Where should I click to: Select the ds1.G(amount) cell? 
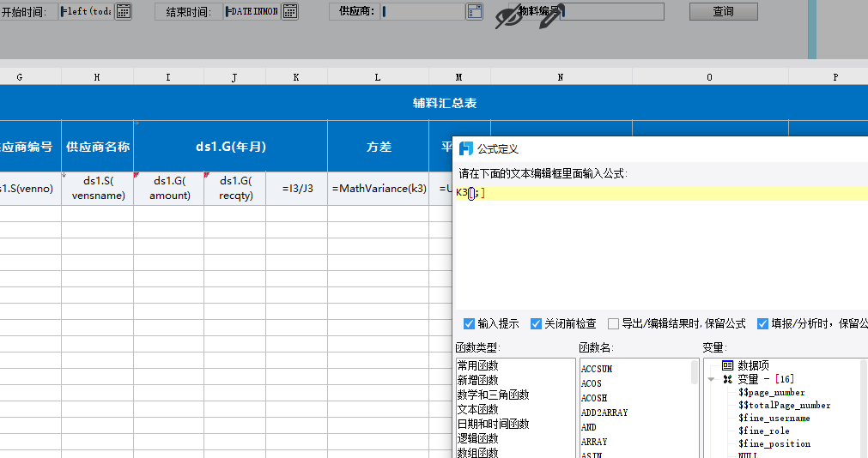pos(169,188)
